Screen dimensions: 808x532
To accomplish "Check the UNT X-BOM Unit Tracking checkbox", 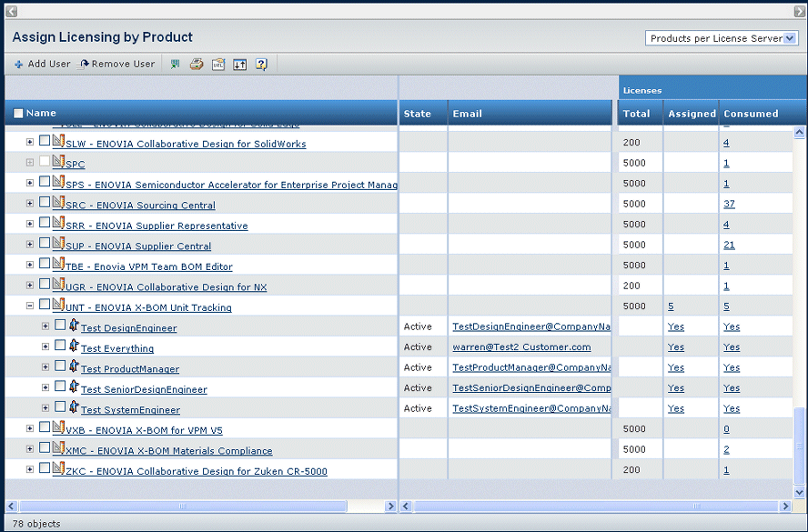I will pyautogui.click(x=45, y=304).
